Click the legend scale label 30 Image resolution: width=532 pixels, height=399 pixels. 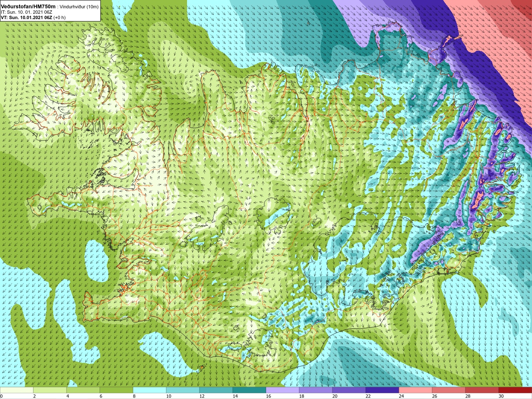[x=501, y=396]
